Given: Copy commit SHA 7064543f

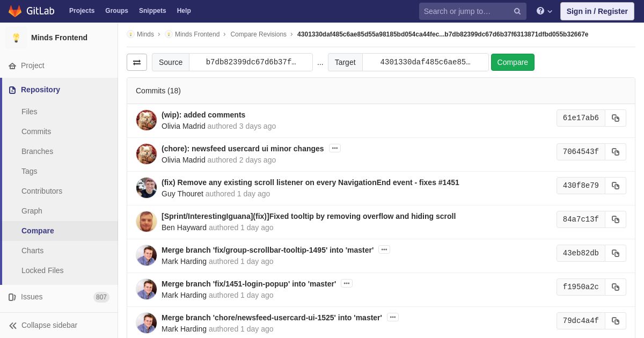Looking at the screenshot, I should click(616, 152).
